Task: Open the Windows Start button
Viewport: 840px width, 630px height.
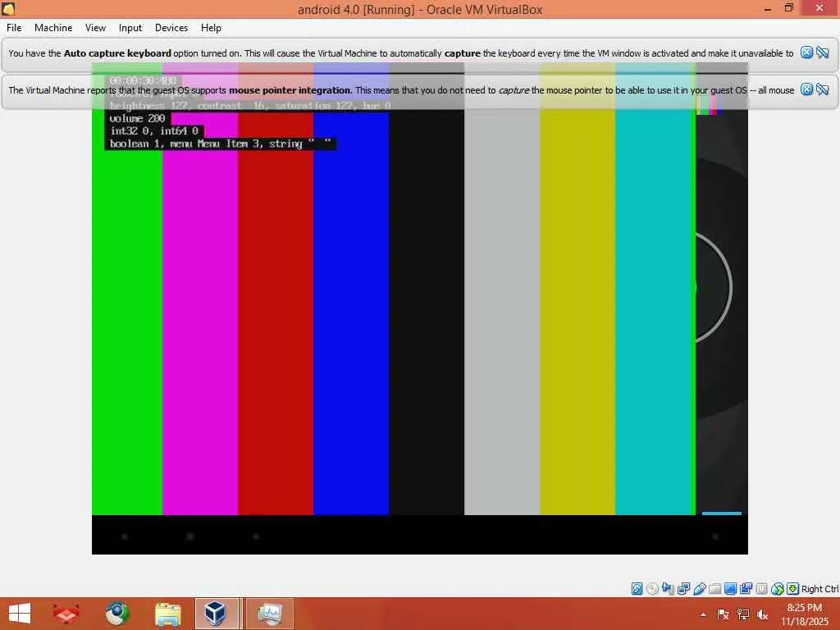Action: pyautogui.click(x=20, y=614)
